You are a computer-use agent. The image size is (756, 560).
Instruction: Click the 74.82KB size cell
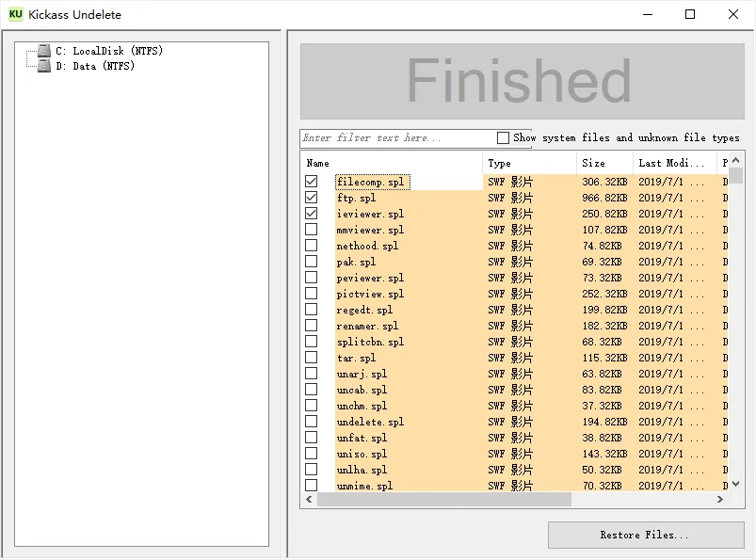pos(602,246)
